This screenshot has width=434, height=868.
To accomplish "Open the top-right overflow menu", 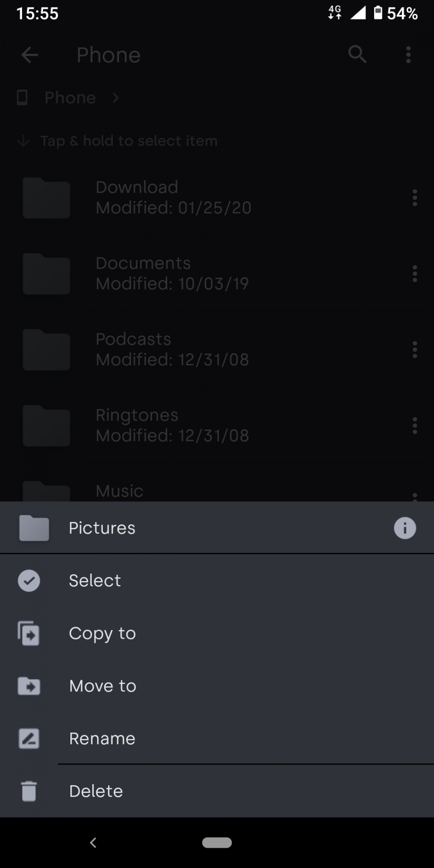I will pos(408,55).
